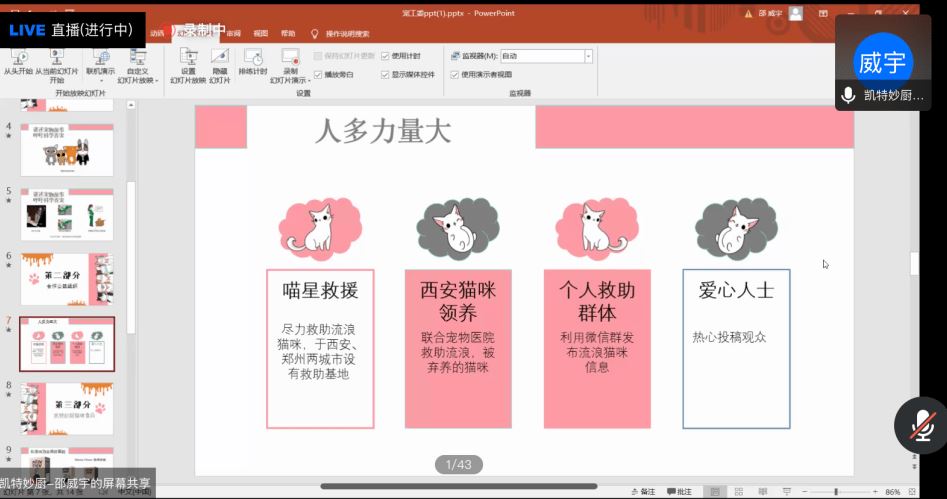Click the 个人救助群体 heading text
The width and height of the screenshot is (947, 499).
[597, 301]
